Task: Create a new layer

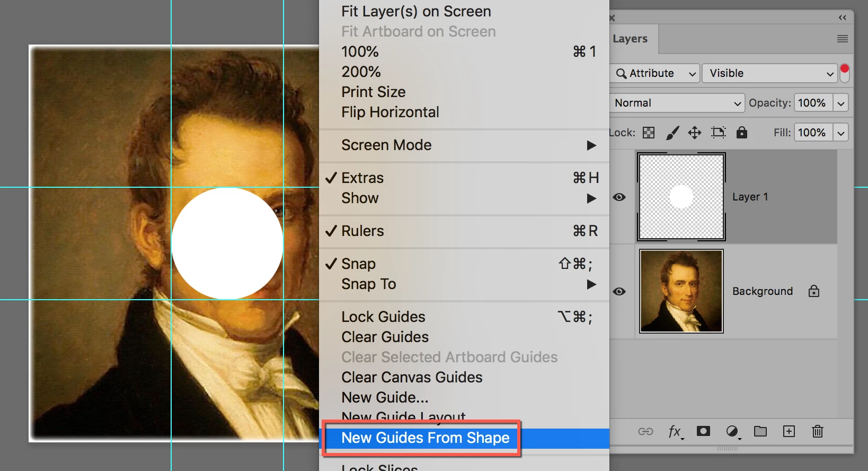Action: coord(789,431)
